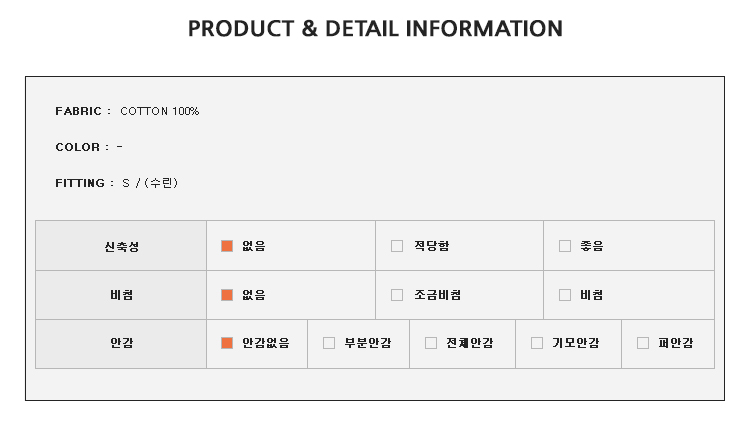
Task: Click the PRODUCT & DETAIL INFORMATION heading
Action: tap(375, 29)
